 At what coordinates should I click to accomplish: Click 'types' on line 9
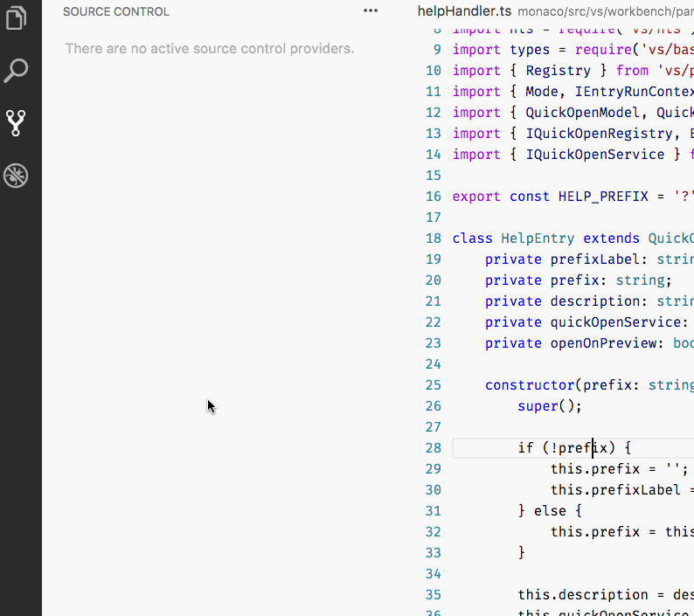[x=530, y=50]
